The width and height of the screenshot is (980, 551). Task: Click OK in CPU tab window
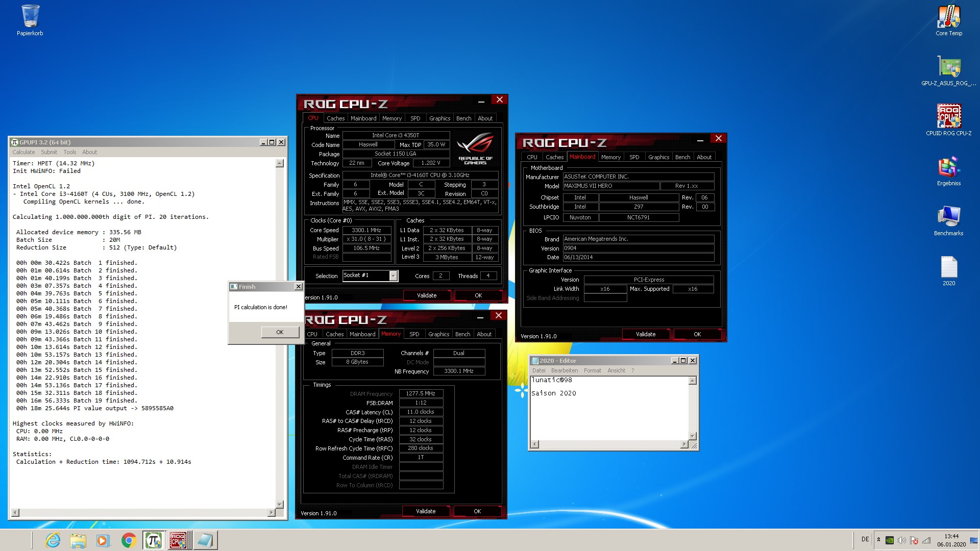[x=478, y=295]
